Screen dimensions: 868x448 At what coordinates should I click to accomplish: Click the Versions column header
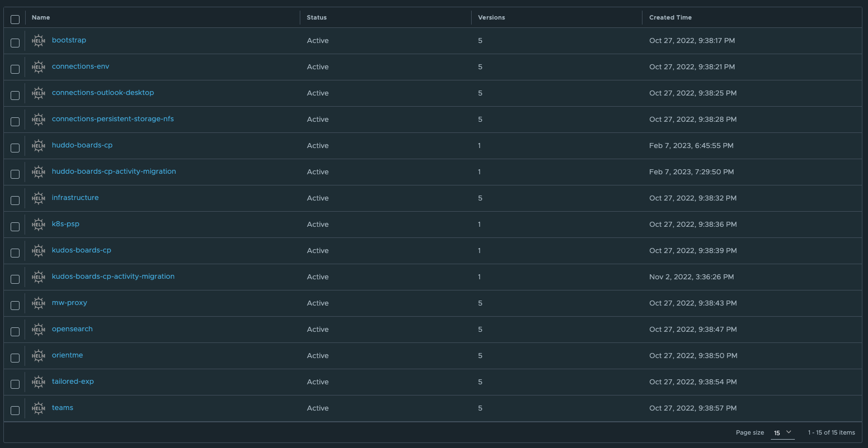click(491, 17)
